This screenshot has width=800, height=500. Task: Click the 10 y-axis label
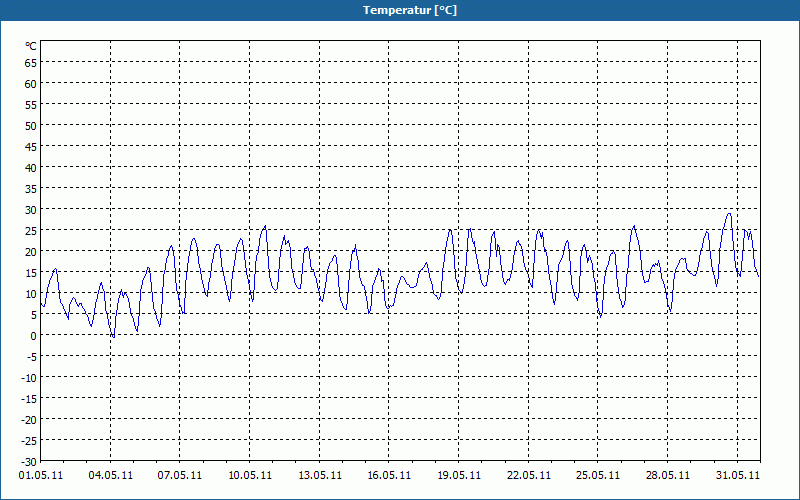click(31, 294)
